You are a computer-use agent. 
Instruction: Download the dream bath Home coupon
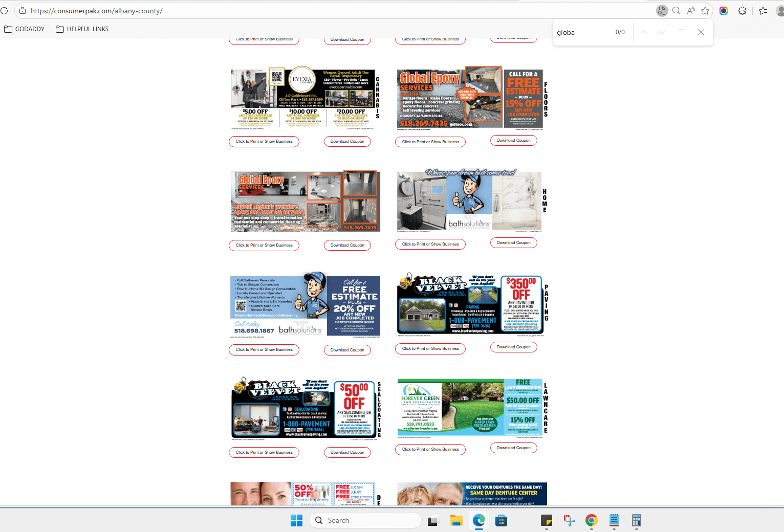coord(514,243)
